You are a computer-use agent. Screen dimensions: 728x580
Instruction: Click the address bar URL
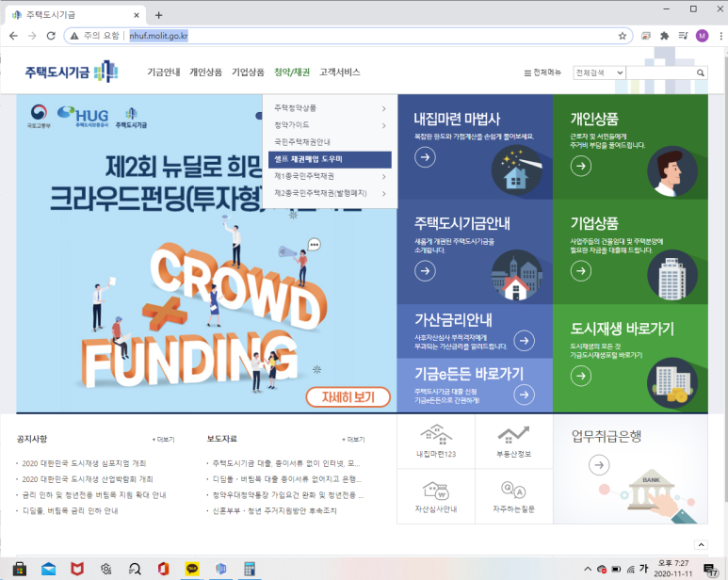coord(158,36)
